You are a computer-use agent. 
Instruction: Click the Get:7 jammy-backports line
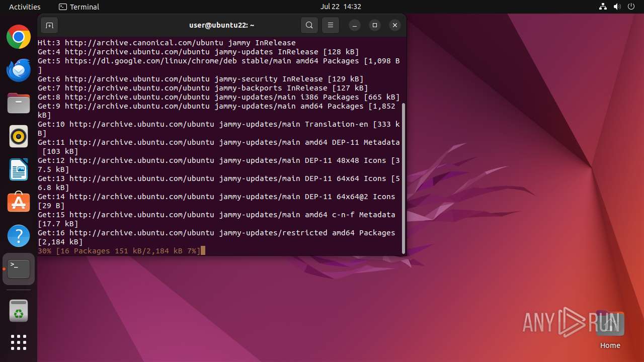203,88
